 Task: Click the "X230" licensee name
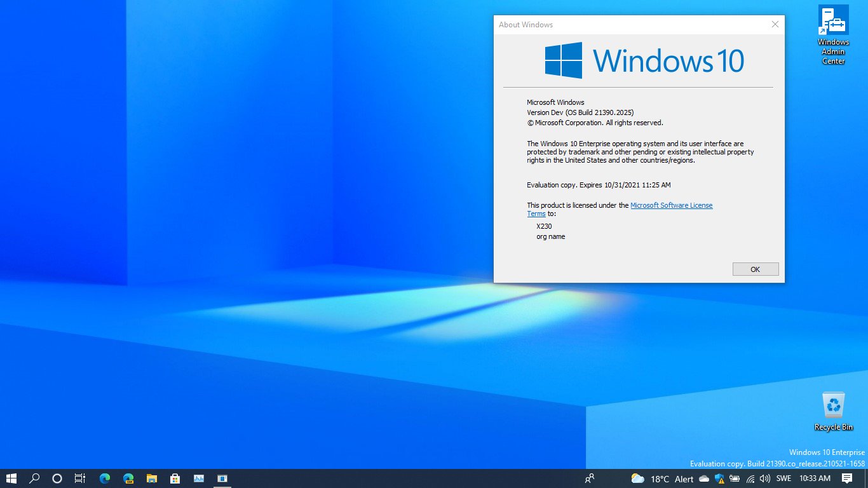tap(545, 226)
